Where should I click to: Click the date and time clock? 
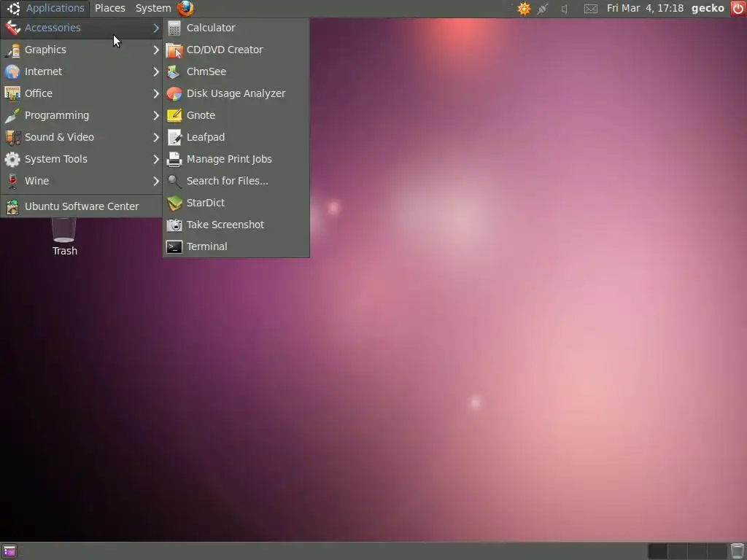point(645,9)
